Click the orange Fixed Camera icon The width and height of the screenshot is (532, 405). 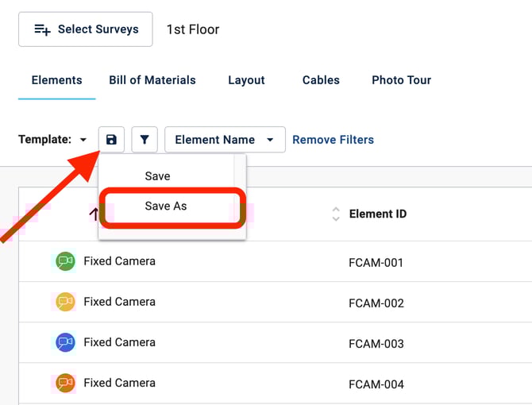[x=65, y=383]
